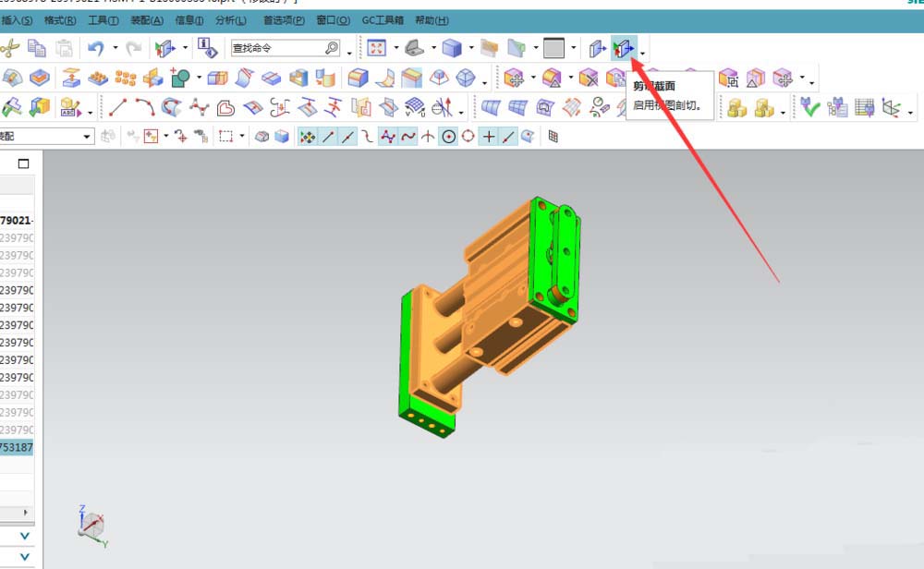Click the navigator horizontal scroll right arrow

pyautogui.click(x=25, y=513)
